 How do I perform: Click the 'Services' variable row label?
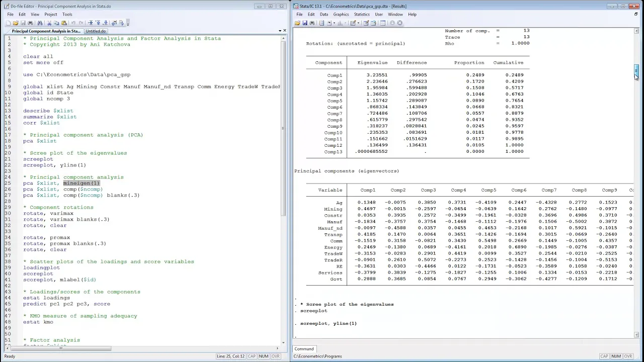point(330,273)
